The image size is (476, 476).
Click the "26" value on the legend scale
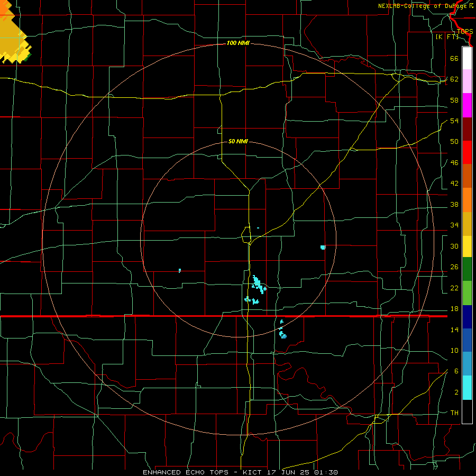454,267
